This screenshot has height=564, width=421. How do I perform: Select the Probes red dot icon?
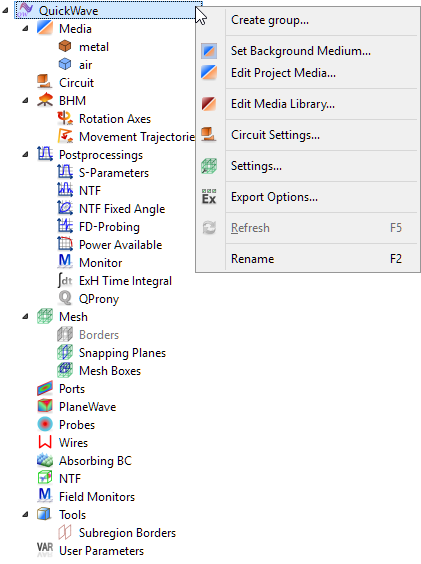pos(45,424)
